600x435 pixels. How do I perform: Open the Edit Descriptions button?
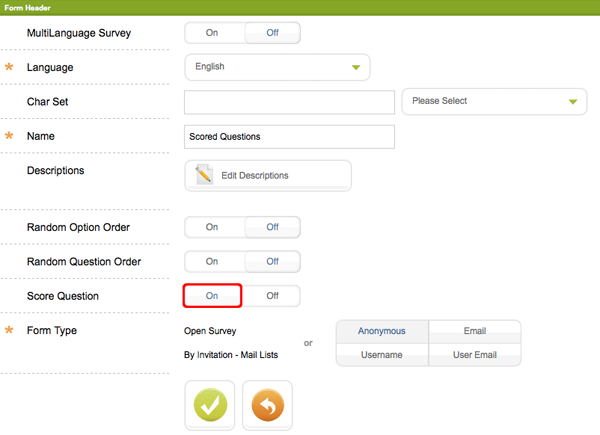click(x=268, y=175)
